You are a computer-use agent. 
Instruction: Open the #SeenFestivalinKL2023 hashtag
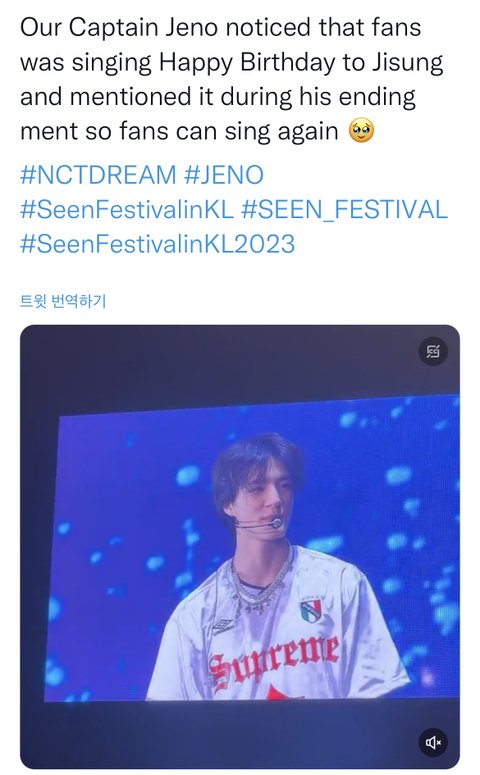[x=157, y=244]
